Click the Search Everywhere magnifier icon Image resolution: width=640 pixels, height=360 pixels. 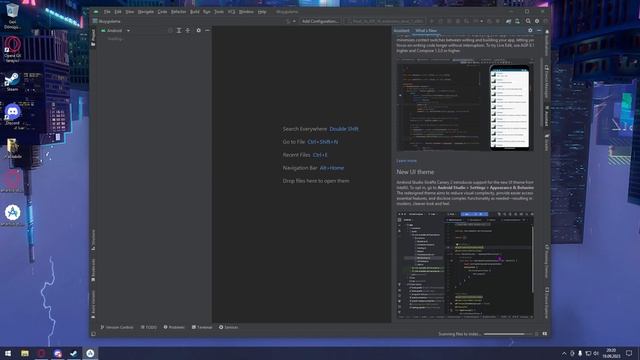point(528,21)
